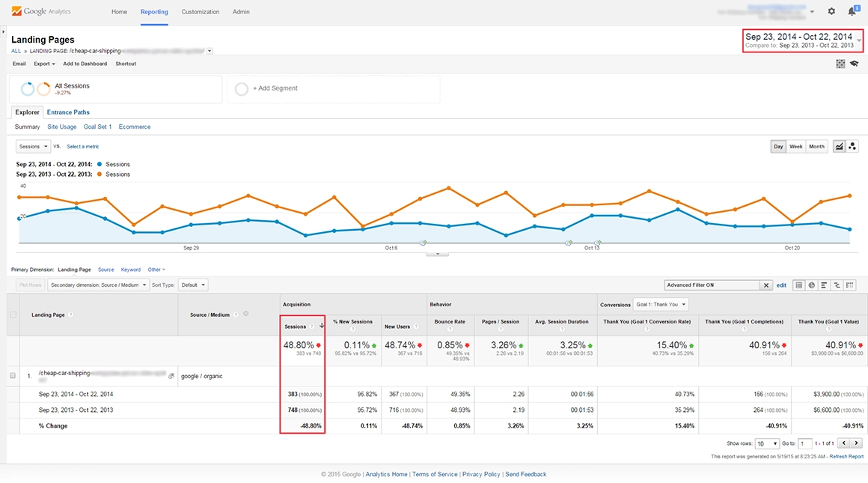Open Secondary dimension Source / Medium dropdown

98,285
